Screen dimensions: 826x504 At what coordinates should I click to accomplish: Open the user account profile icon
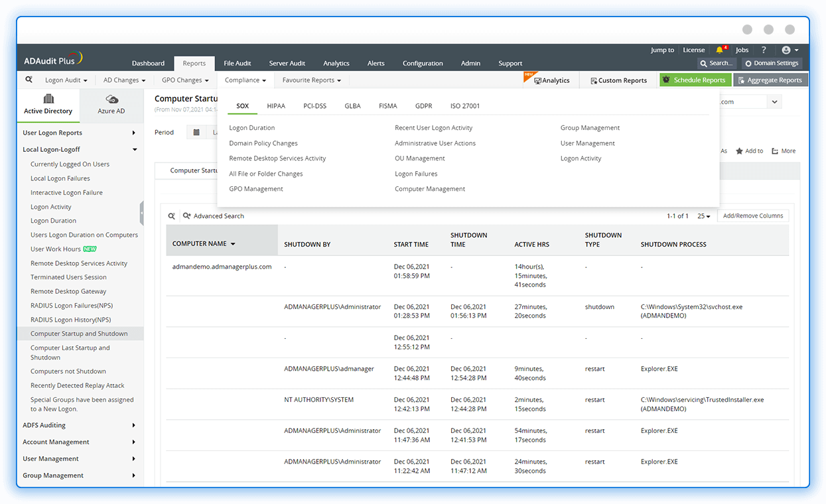pos(787,50)
